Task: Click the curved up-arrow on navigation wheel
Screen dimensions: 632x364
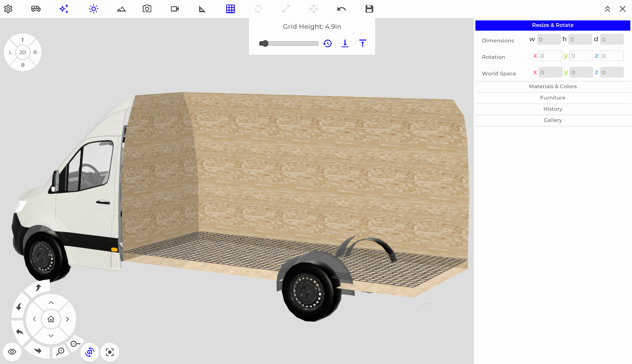Action: 39,288
